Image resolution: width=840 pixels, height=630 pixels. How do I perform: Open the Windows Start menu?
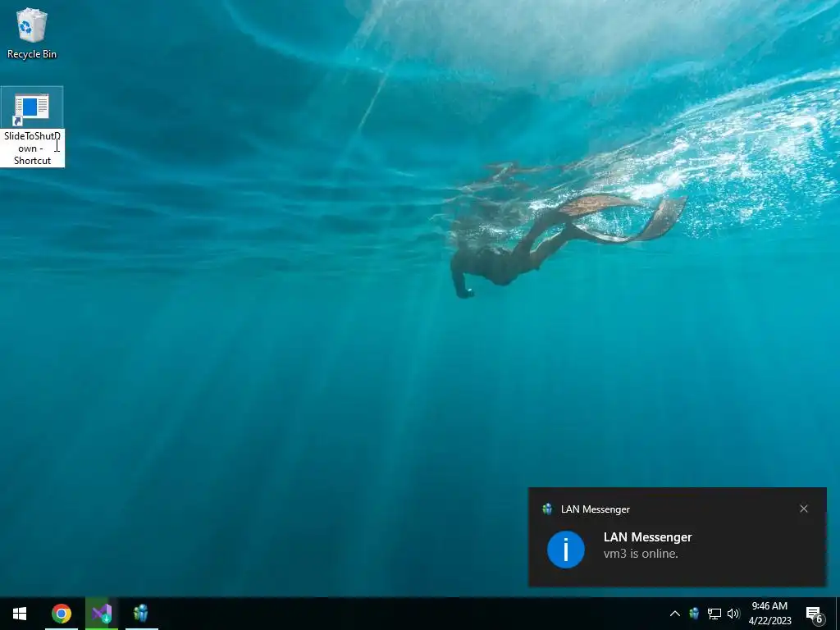20,614
